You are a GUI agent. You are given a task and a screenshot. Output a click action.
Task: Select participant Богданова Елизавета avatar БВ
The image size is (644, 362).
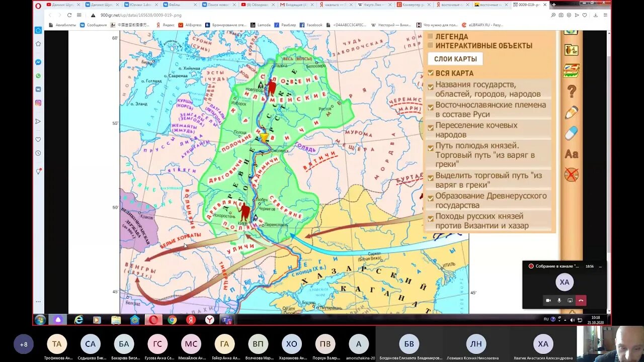point(409,344)
